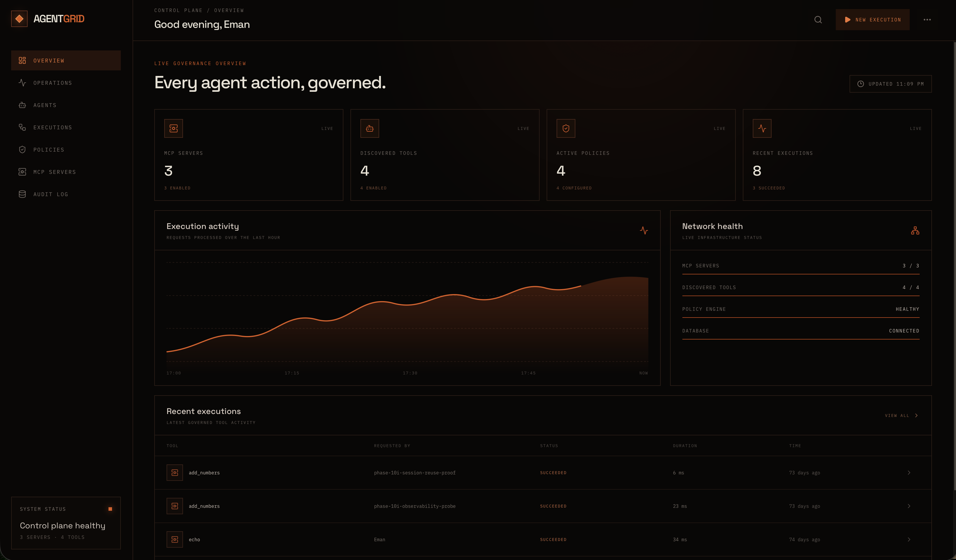Image resolution: width=956 pixels, height=560 pixels.
Task: Click the MCP Servers 3 / 3 value
Action: pos(911,266)
